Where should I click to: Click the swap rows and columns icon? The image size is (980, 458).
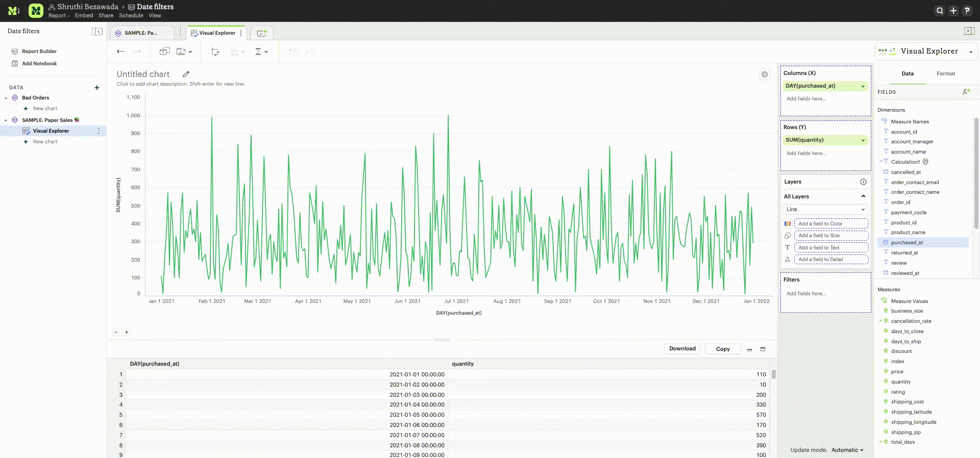coord(215,52)
